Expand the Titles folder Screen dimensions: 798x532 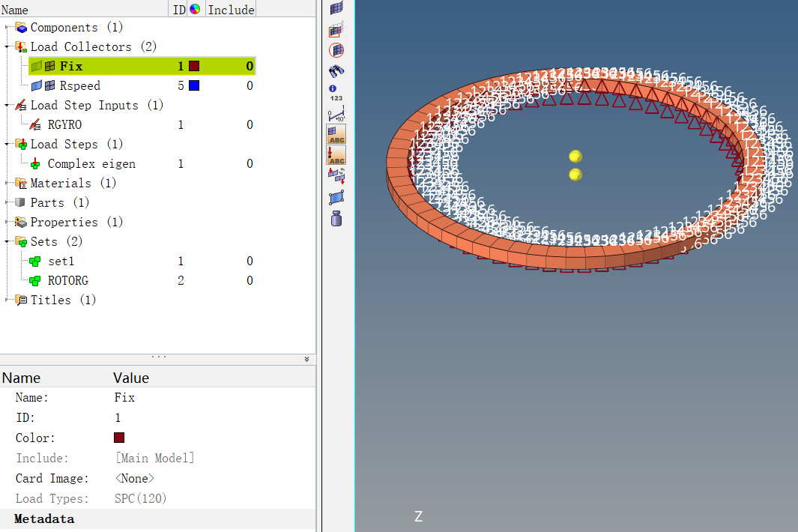(7, 300)
